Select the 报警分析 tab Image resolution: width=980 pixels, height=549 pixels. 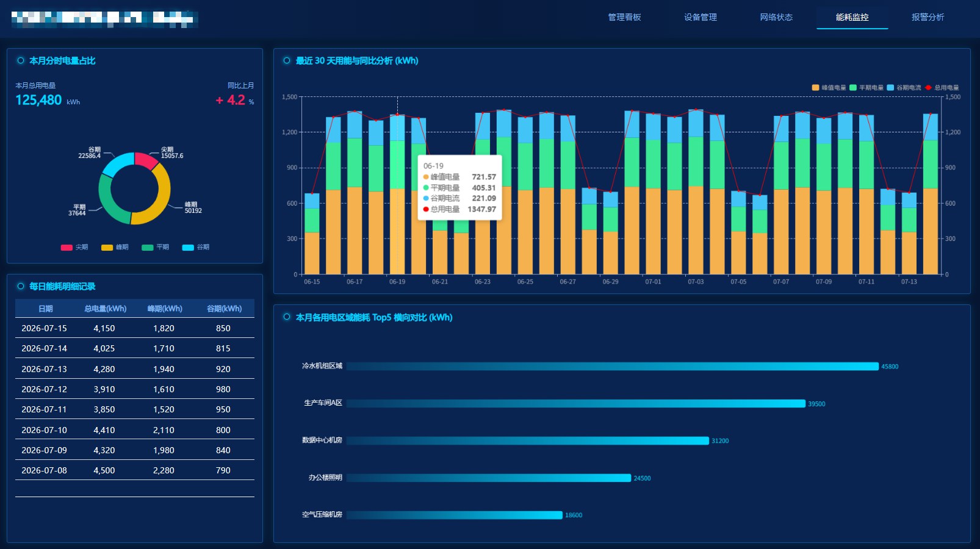point(928,17)
